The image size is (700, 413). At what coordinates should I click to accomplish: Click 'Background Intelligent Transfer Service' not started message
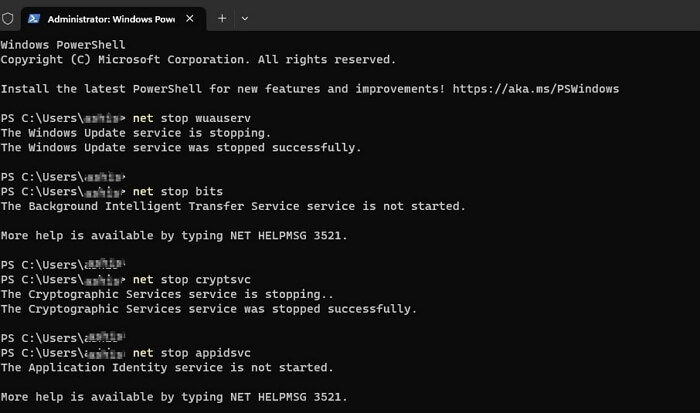click(x=233, y=206)
